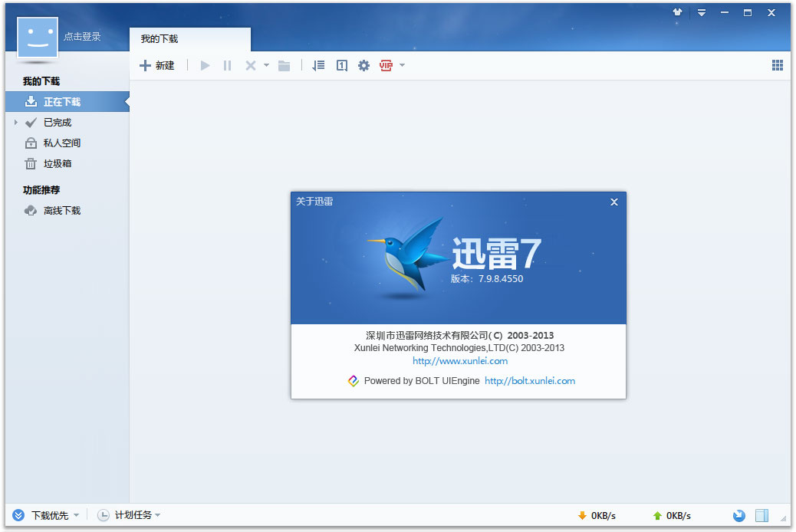
Task: Click the start download play icon
Action: [205, 65]
